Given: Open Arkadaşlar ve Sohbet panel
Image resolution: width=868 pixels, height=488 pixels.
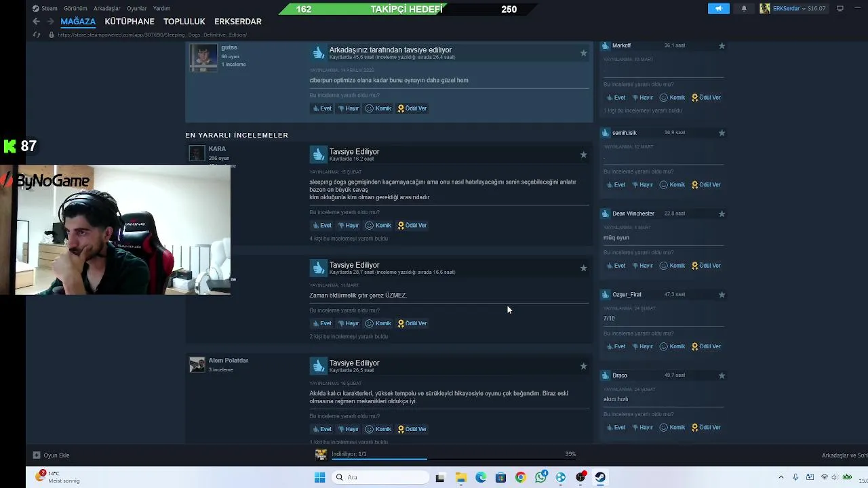Looking at the screenshot, I should click(x=844, y=455).
